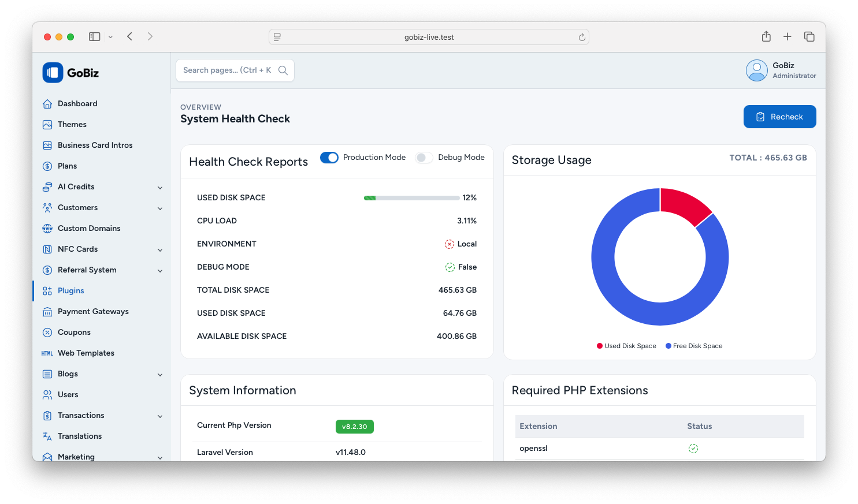
Task: Open a new browser tab with plus
Action: click(787, 36)
